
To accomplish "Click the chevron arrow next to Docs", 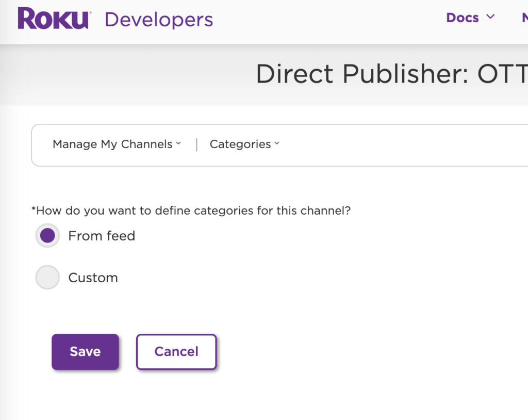I will [490, 17].
